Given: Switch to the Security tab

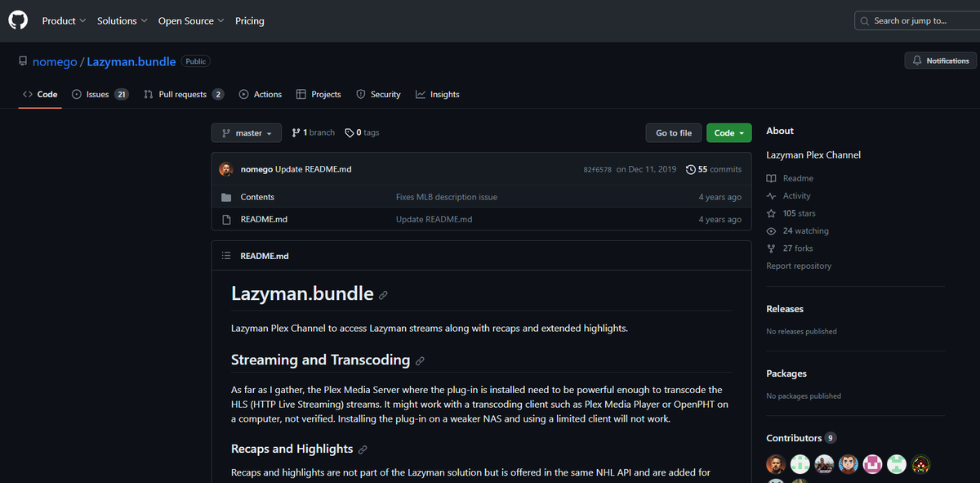Looking at the screenshot, I should (378, 94).
